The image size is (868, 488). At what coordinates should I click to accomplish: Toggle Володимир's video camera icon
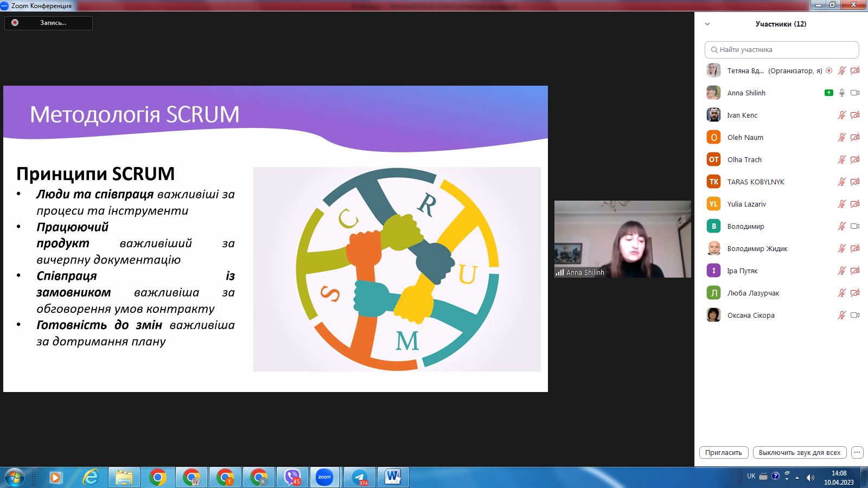[855, 226]
